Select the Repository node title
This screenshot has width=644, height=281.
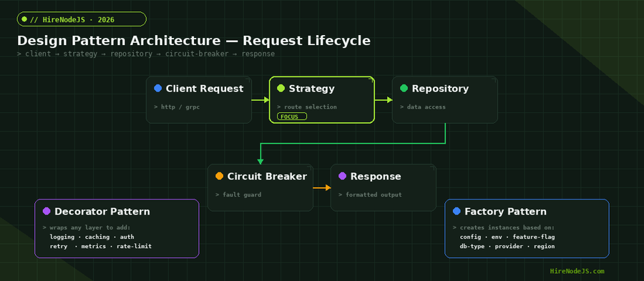440,89
